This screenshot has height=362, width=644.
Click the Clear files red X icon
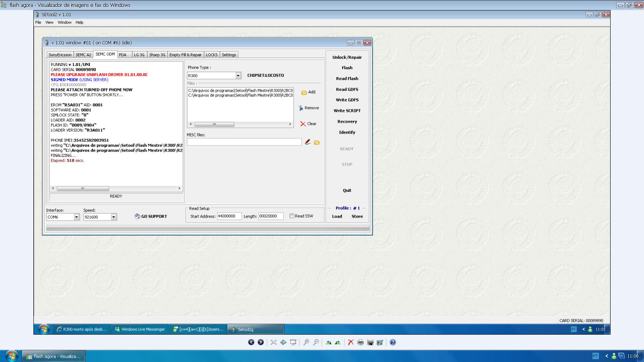(303, 124)
